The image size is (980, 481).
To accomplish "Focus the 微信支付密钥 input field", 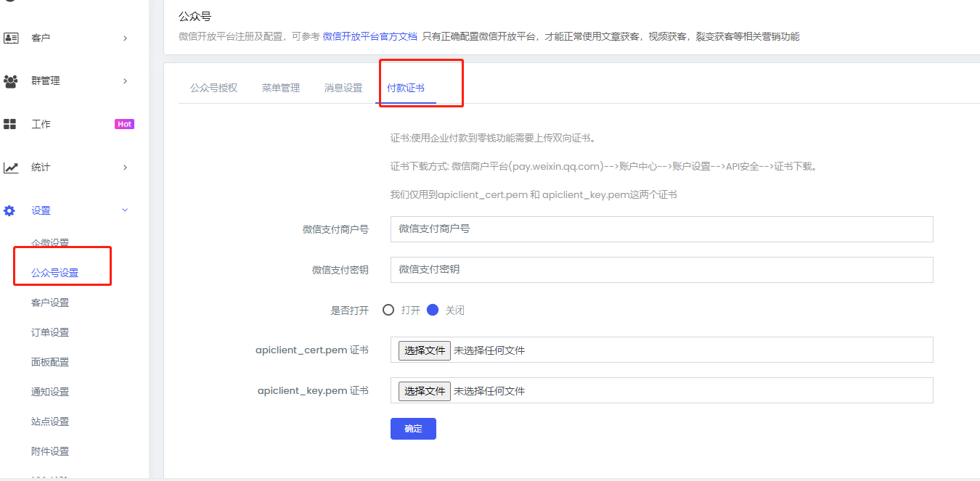I will 661,269.
